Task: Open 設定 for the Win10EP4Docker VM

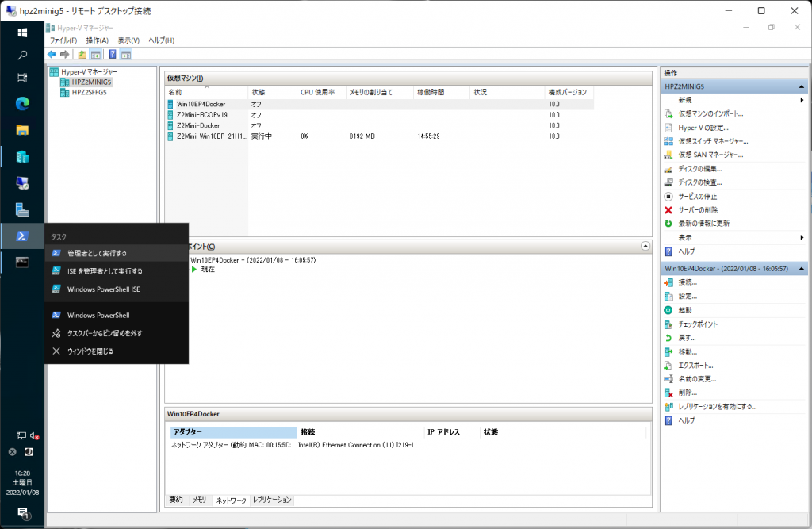Action: click(x=688, y=297)
